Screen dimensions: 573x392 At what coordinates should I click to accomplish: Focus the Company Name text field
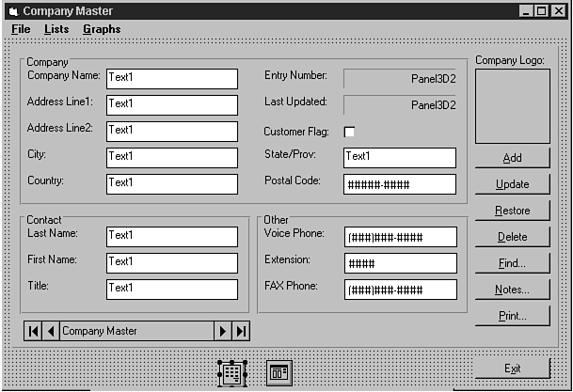pyautogui.click(x=171, y=78)
